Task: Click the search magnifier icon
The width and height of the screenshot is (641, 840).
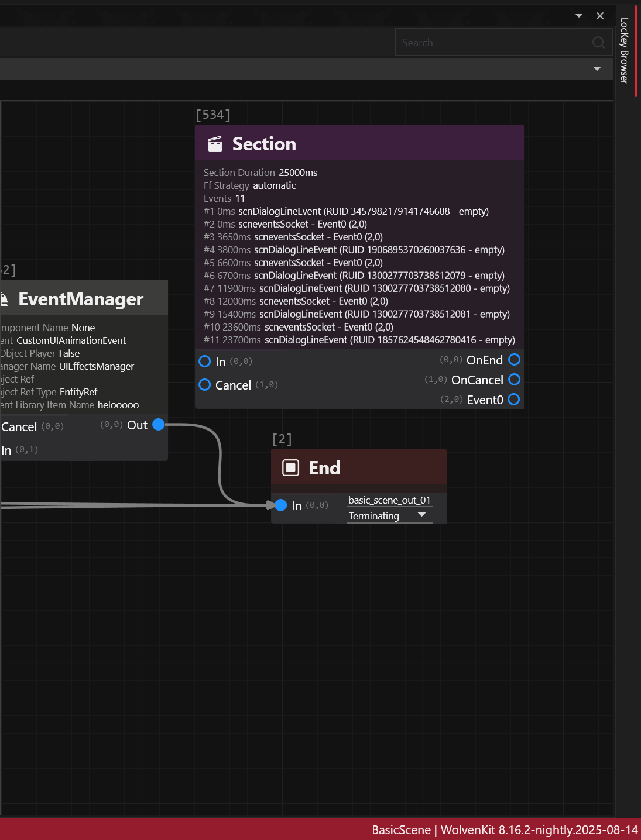Action: tap(598, 43)
